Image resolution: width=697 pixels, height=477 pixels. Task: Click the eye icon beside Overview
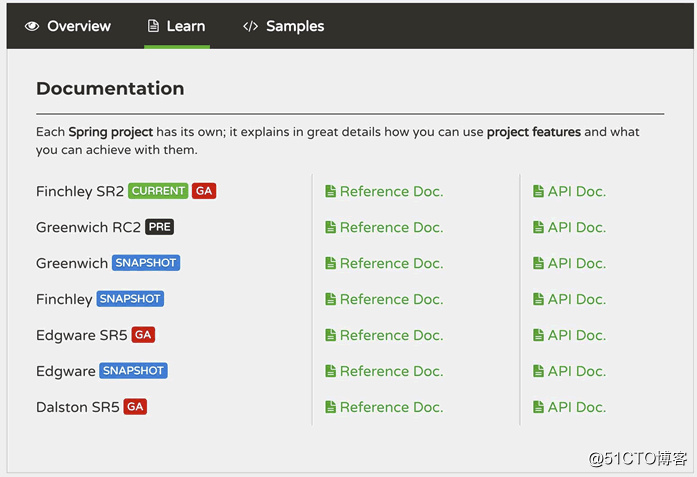point(32,26)
